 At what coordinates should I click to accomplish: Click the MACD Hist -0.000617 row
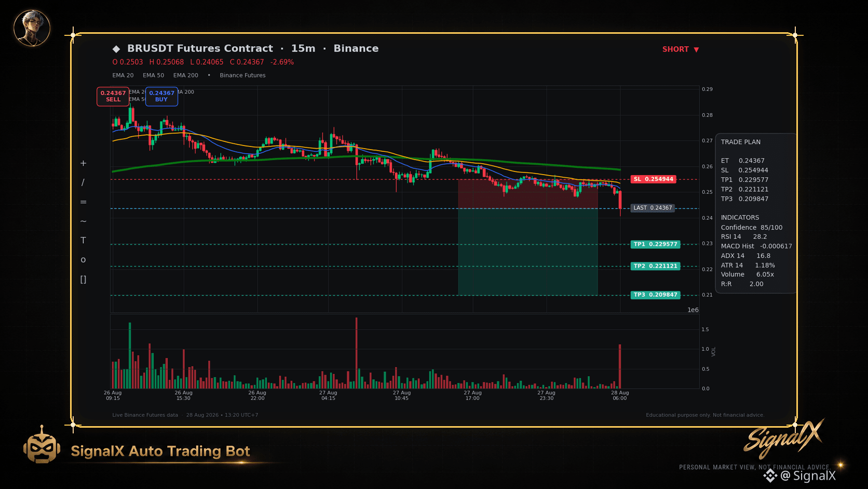[x=756, y=246]
